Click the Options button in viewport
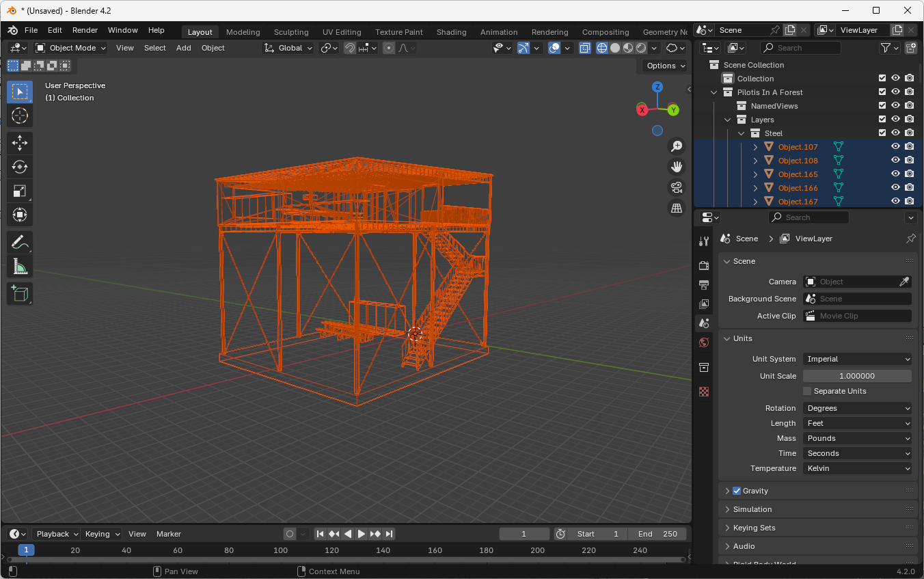The image size is (924, 579). coord(664,66)
